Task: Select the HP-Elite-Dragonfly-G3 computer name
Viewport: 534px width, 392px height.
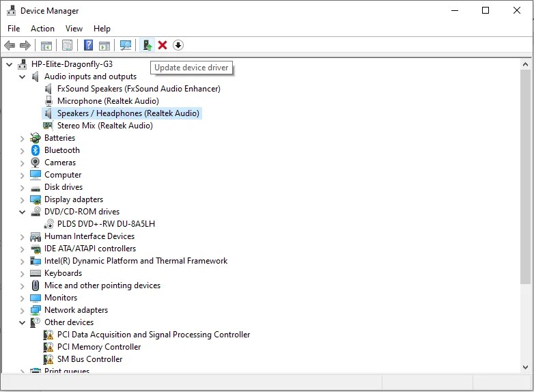Action: tap(72, 64)
